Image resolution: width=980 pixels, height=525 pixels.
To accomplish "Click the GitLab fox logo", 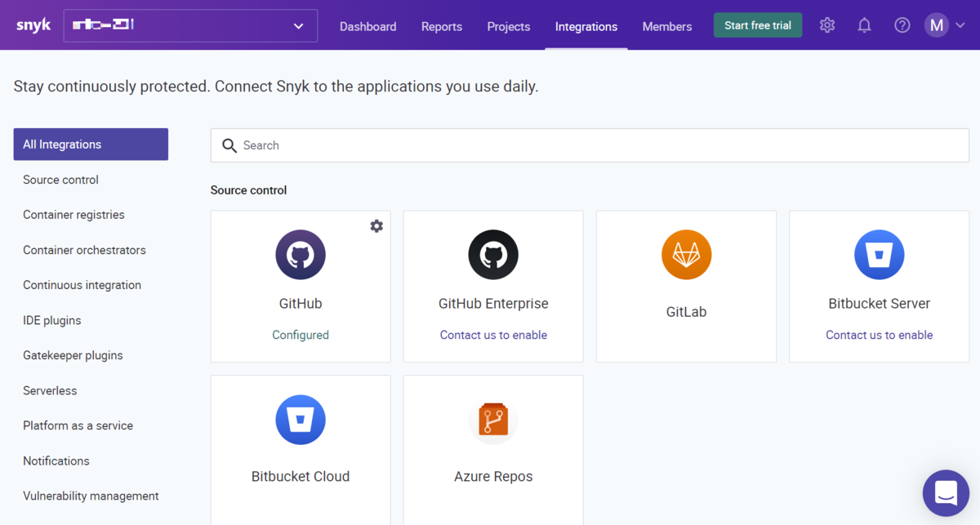I will pyautogui.click(x=686, y=255).
